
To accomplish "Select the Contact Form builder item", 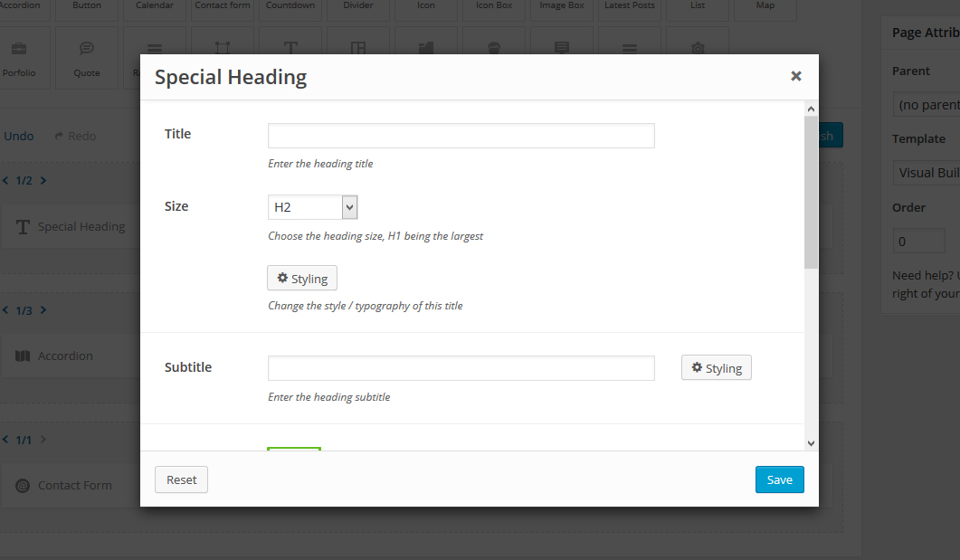I will 71,485.
